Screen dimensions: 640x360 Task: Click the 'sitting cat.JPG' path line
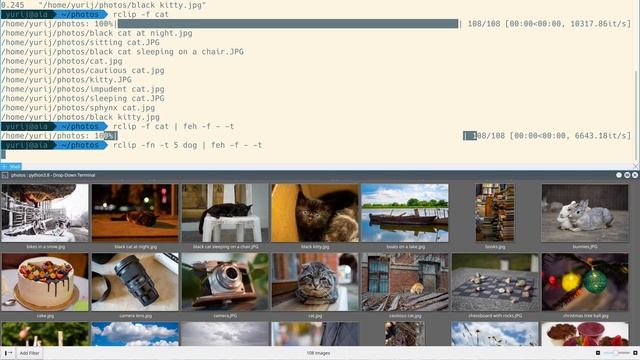(x=80, y=42)
